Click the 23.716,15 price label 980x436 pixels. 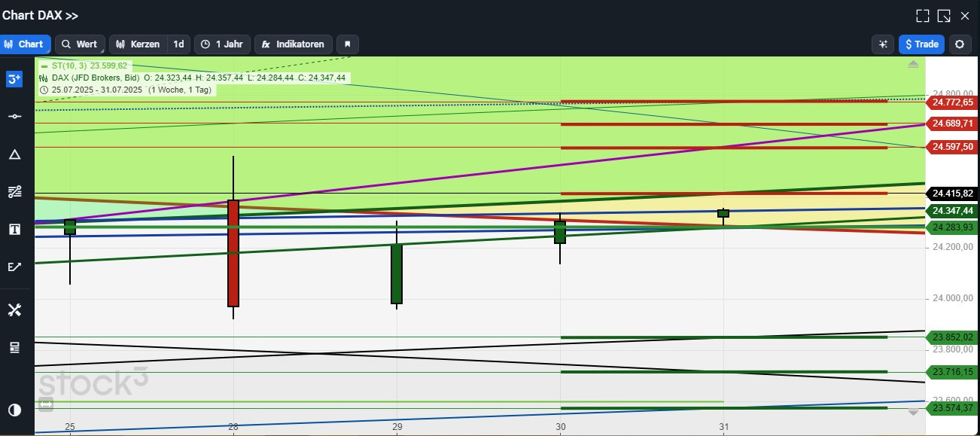tap(952, 372)
